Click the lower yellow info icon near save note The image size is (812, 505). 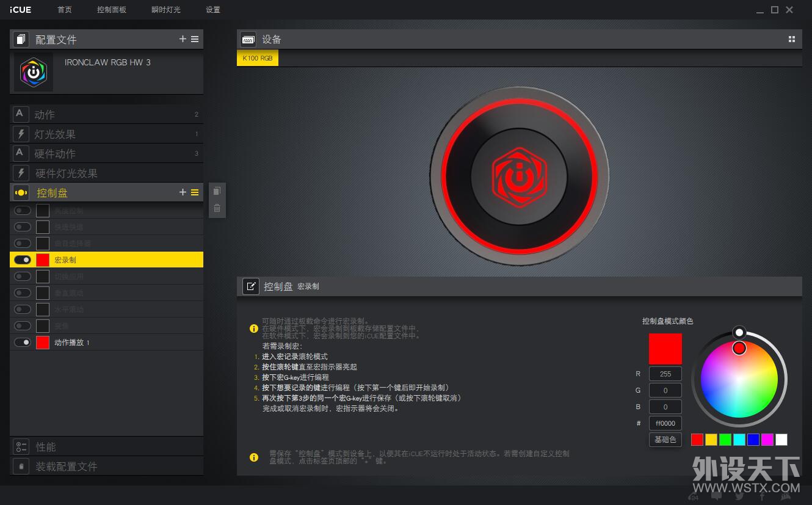click(254, 457)
